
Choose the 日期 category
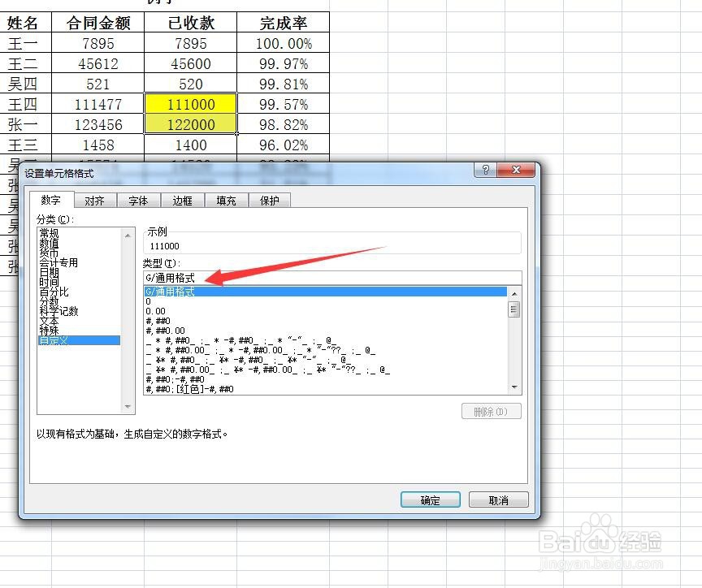pos(57,273)
